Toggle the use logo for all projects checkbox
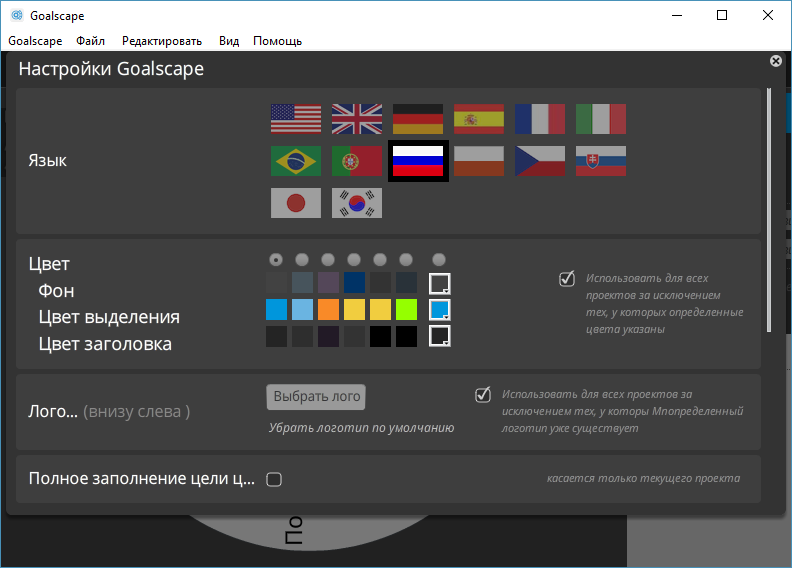The width and height of the screenshot is (792, 568). tap(483, 395)
